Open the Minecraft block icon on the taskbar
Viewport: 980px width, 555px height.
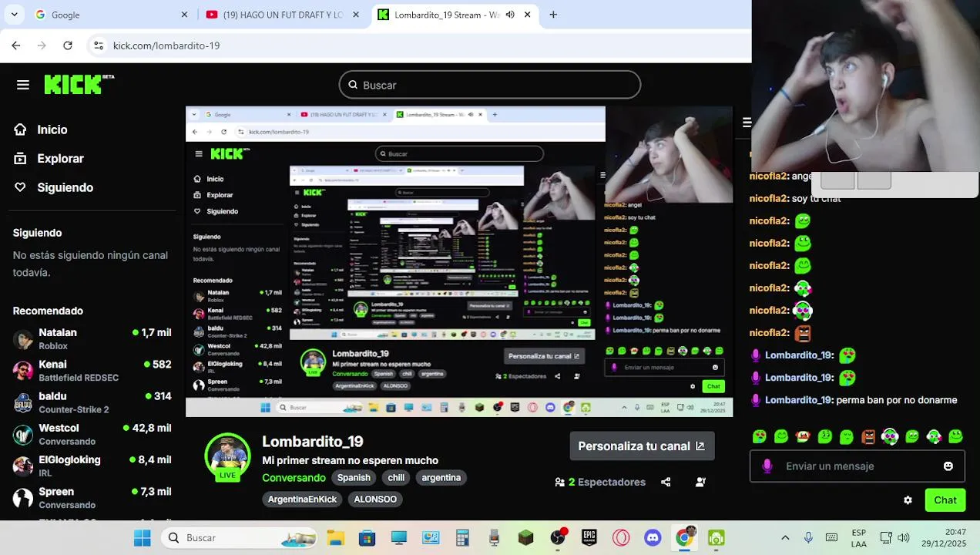tap(525, 538)
